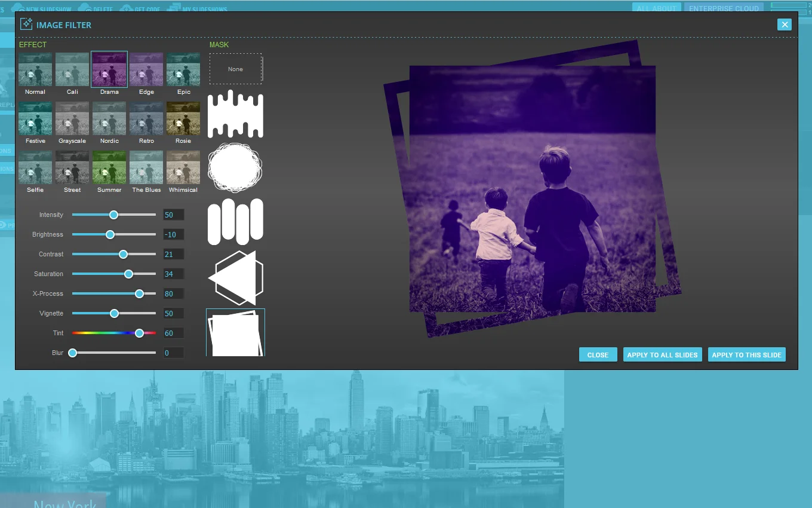Select the wavy zigzag mask shape
This screenshot has height=508, width=812.
(235, 115)
